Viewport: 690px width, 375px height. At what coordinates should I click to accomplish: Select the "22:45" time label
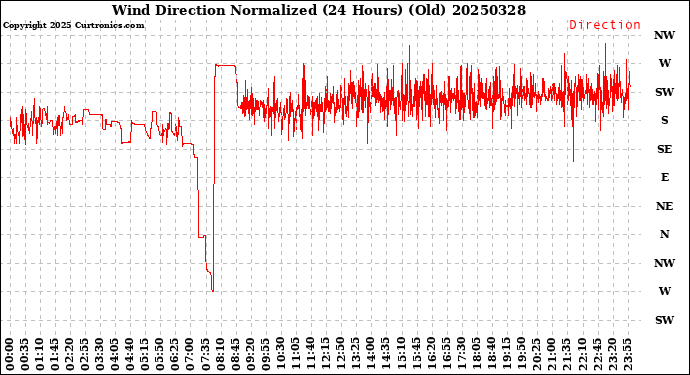[597, 354]
